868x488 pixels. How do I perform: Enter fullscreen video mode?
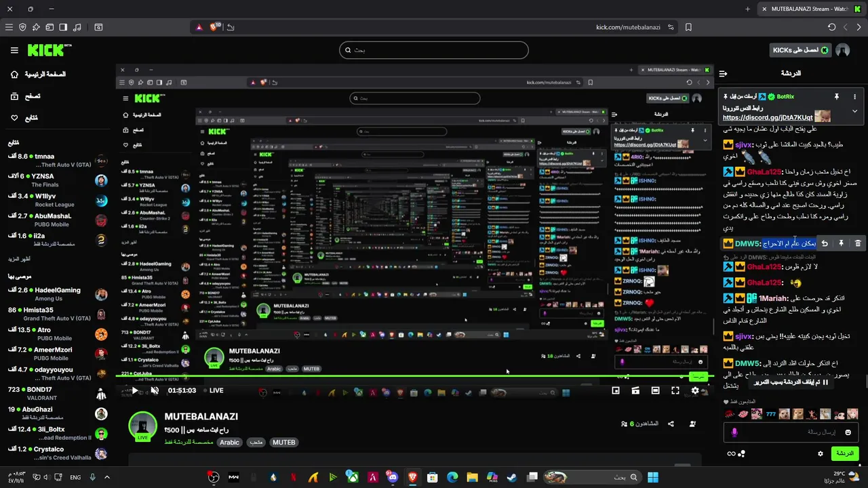point(675,390)
